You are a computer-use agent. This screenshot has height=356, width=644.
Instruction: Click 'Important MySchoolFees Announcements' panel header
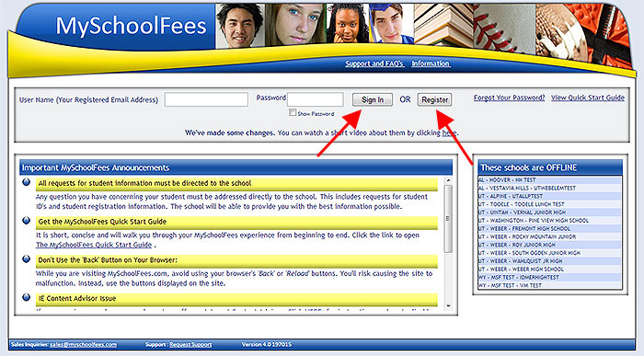(x=236, y=167)
